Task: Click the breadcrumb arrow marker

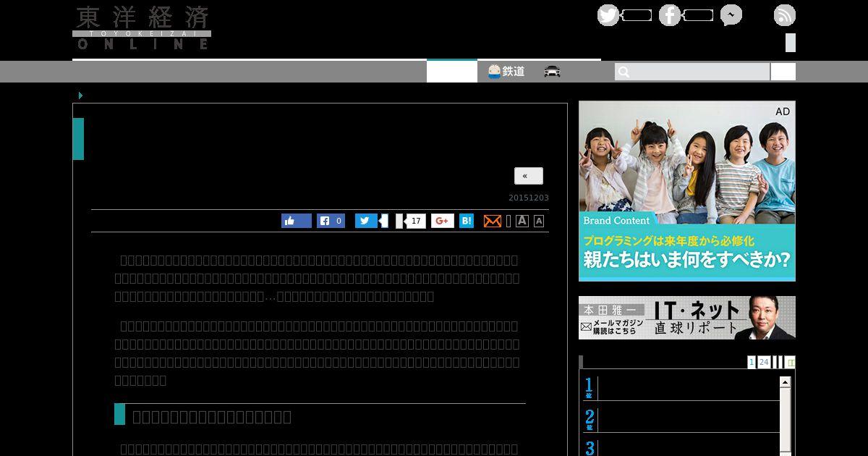Action: click(x=80, y=96)
